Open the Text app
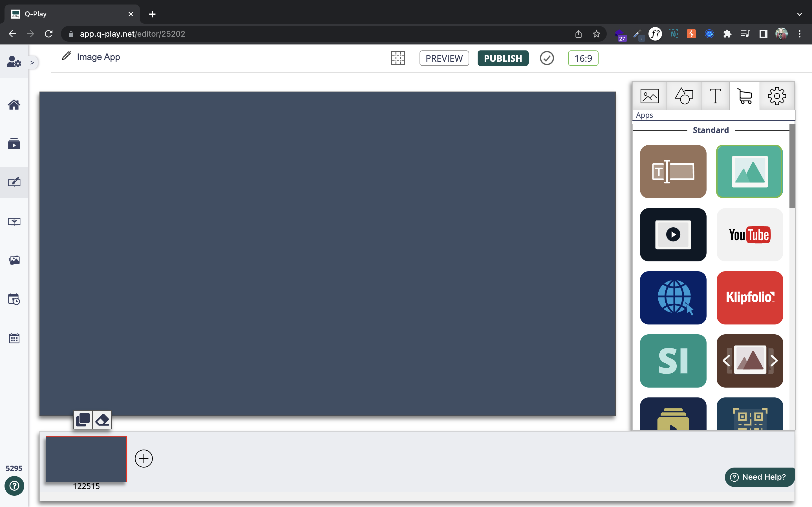 click(672, 171)
